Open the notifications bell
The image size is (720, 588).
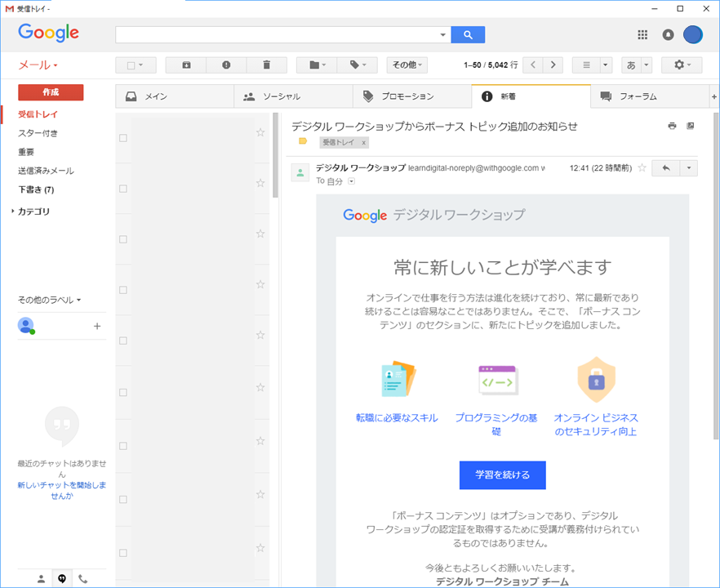click(x=668, y=34)
